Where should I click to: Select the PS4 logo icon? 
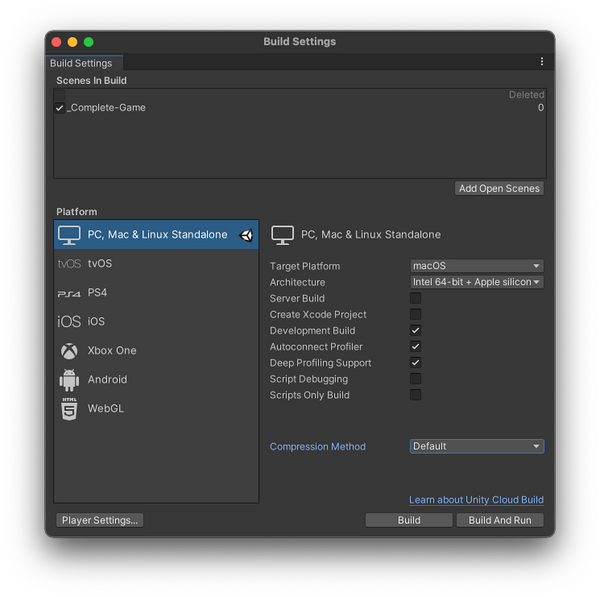tap(69, 294)
